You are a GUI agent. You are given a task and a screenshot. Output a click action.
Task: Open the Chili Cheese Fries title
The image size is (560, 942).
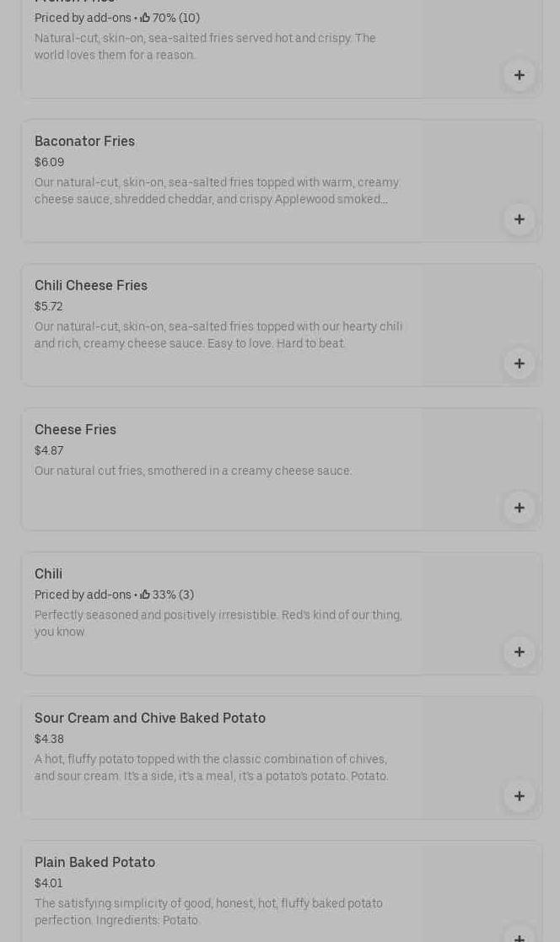pos(91,286)
